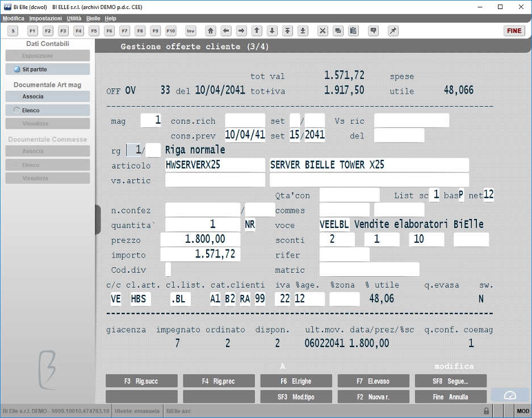Screen dimensions: 532x418
Task: Go to previous row with F4 Rig.prec
Action: [219, 381]
